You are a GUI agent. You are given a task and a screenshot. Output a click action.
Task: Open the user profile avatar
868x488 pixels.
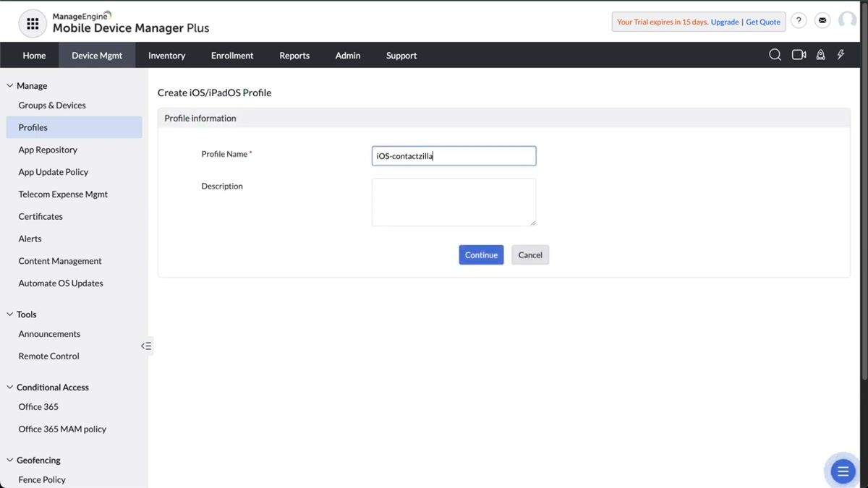[x=846, y=20]
